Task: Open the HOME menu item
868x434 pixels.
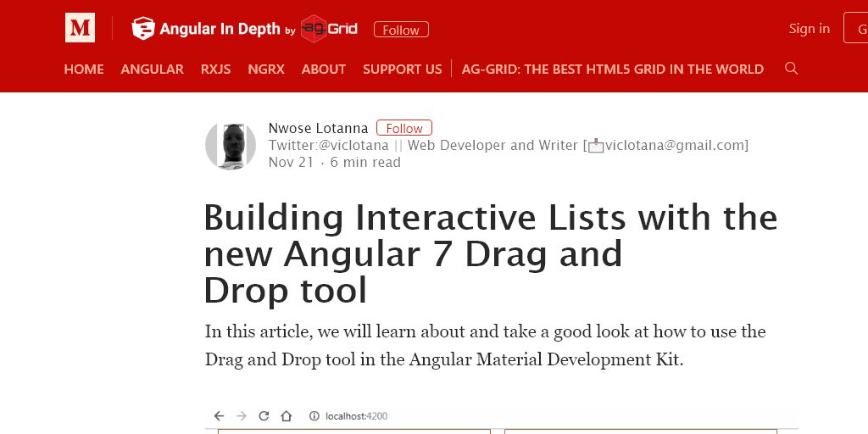Action: click(84, 70)
